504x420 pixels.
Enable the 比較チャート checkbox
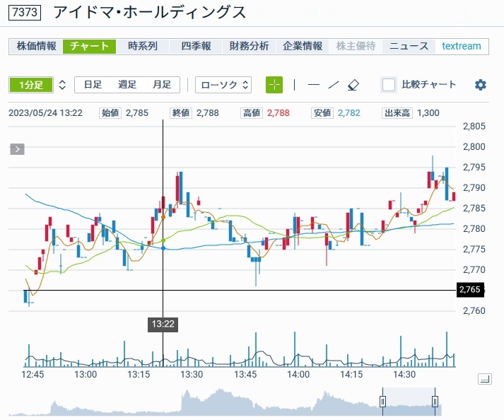pos(389,85)
